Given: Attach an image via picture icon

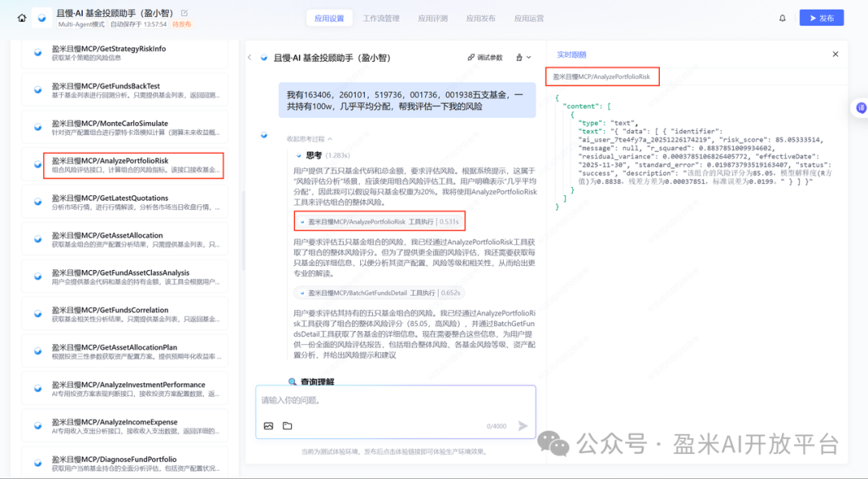Looking at the screenshot, I should tap(268, 426).
